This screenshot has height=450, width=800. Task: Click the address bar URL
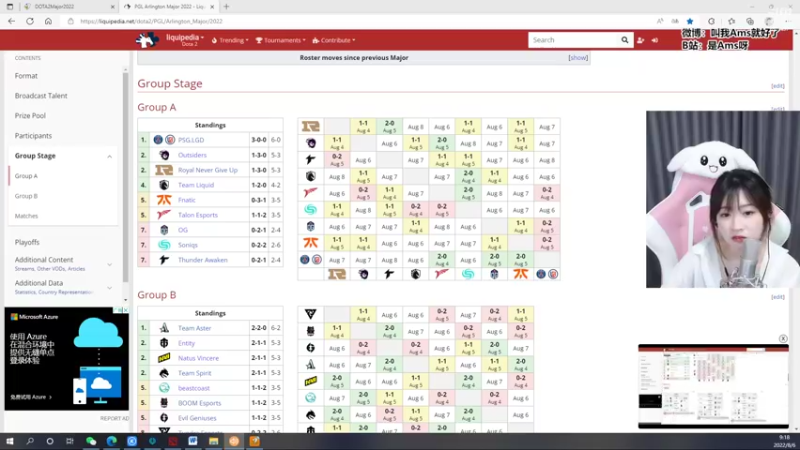pos(152,21)
